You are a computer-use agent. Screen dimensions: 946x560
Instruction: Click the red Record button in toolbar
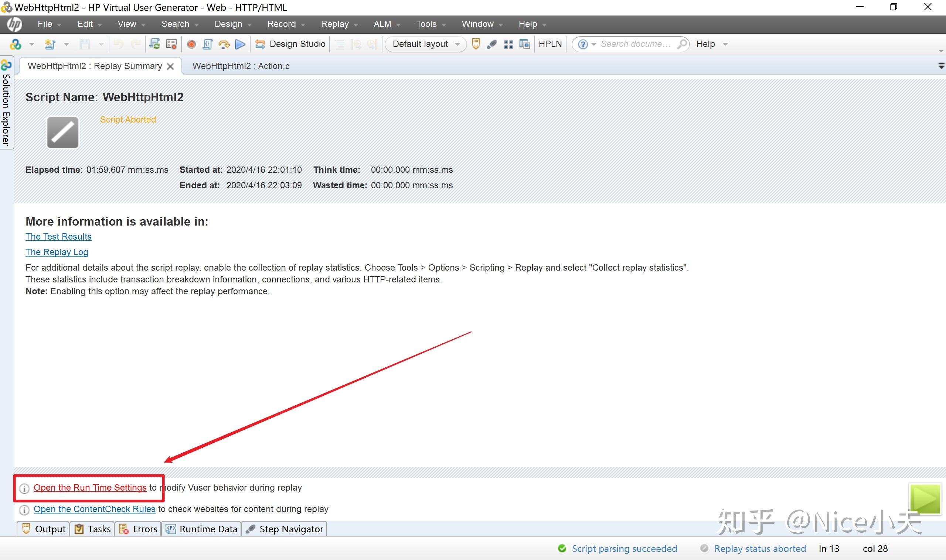(x=191, y=44)
